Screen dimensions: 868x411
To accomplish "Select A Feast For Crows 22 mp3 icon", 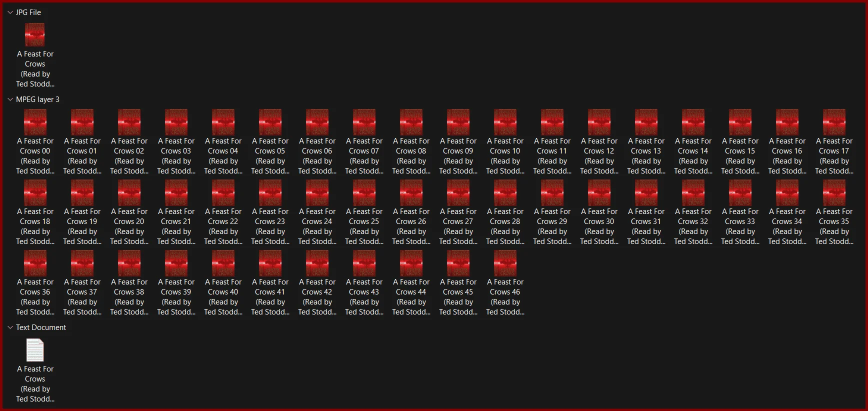I will tap(223, 192).
